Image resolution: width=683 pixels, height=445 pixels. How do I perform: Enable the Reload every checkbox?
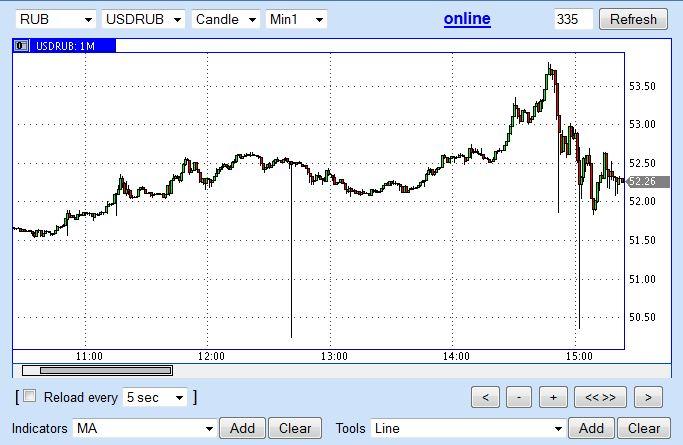(29, 396)
